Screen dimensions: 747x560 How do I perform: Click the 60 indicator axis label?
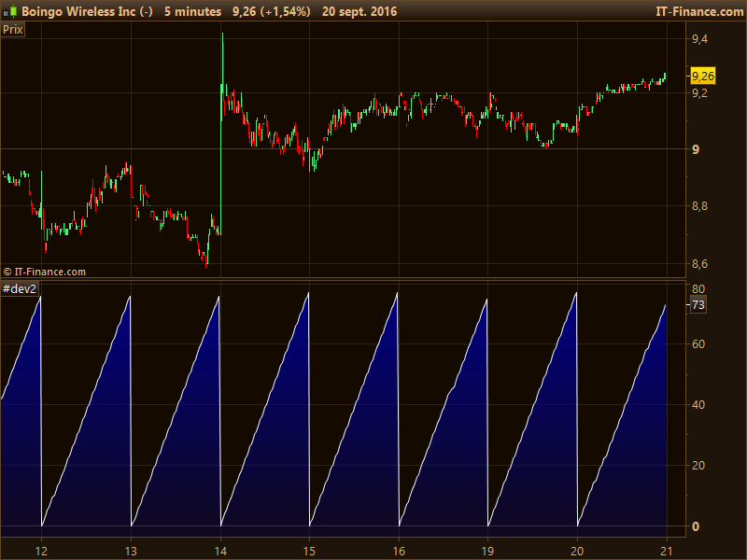click(x=698, y=343)
